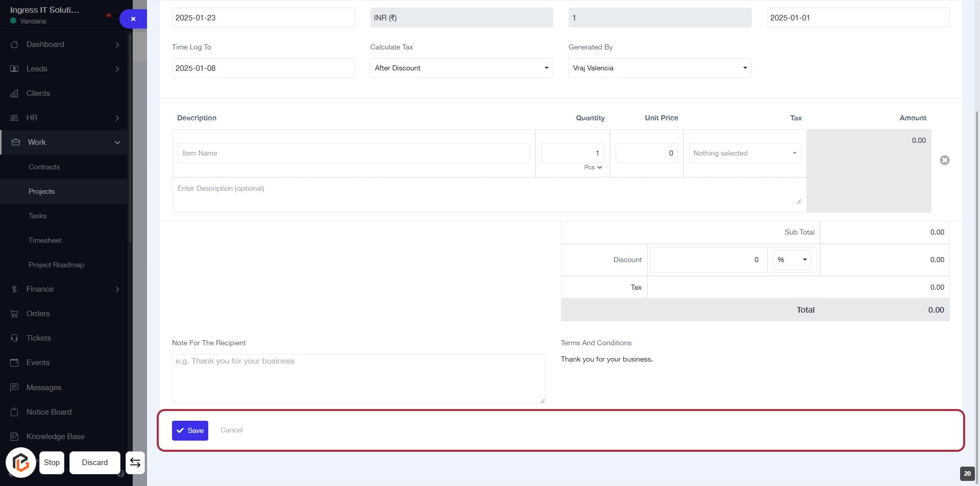
Task: Open the item Tax 'Nothing selected' dropdown
Action: [744, 154]
